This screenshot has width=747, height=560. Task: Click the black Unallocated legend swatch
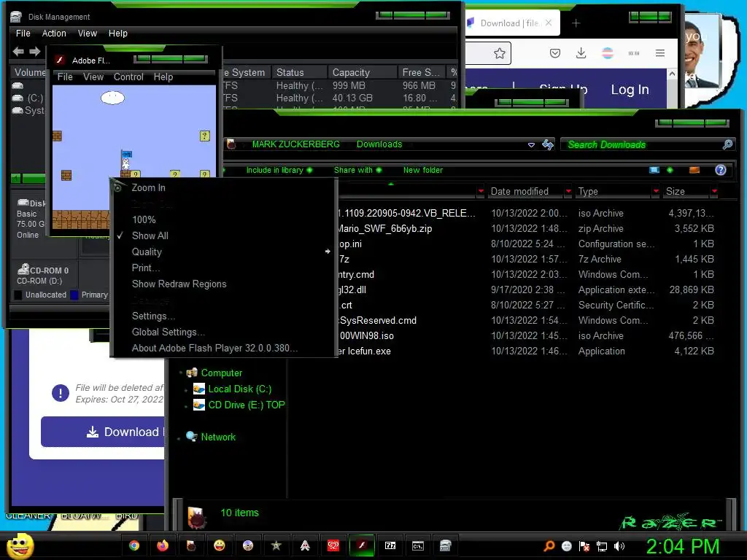[x=18, y=295]
